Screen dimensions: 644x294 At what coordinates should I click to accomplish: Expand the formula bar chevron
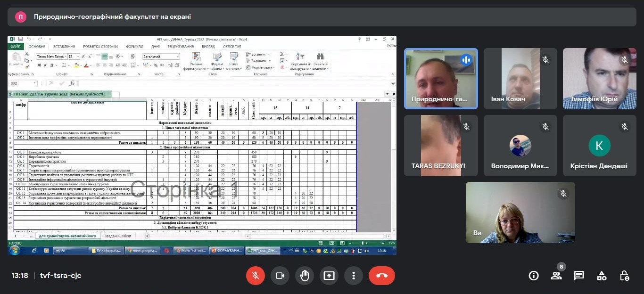point(393,83)
